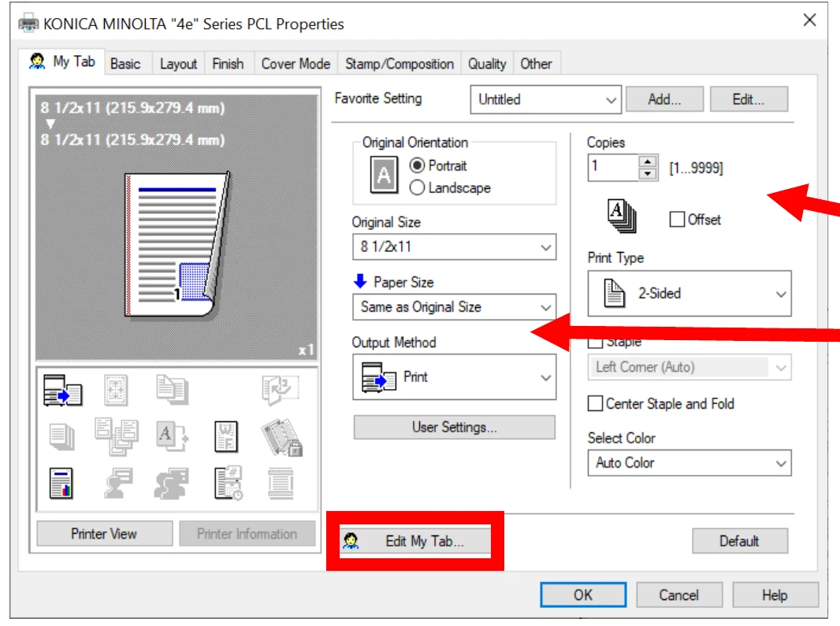Go to the Cover Mode tab
840x626 pixels.
coord(295,65)
